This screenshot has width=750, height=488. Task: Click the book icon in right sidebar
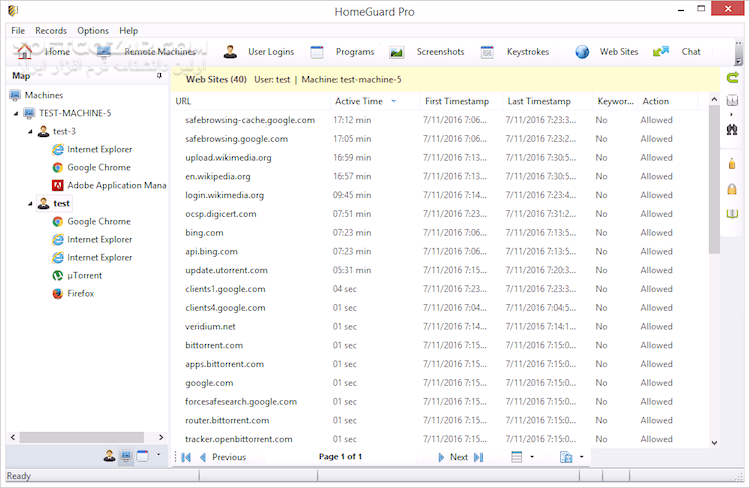click(x=732, y=214)
